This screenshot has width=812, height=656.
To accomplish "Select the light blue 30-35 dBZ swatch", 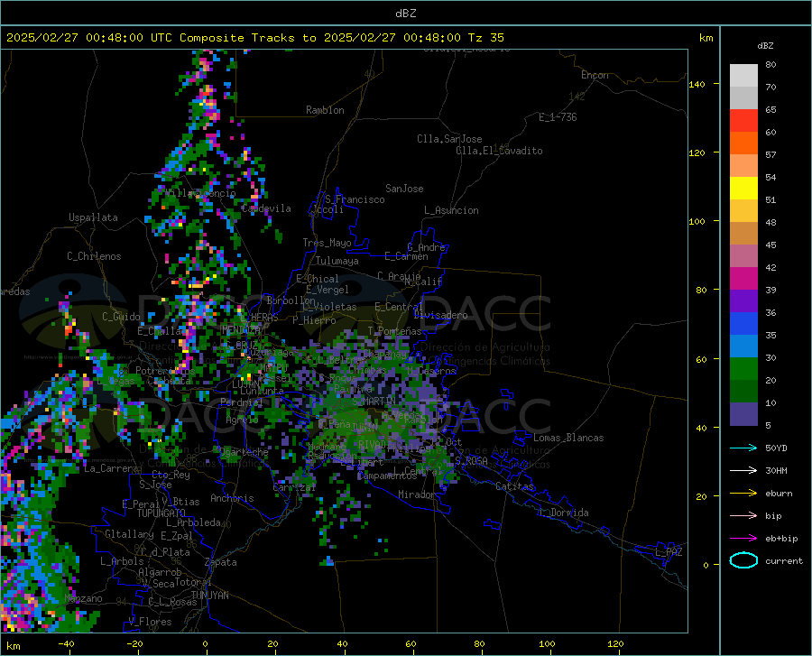I will pos(743,346).
